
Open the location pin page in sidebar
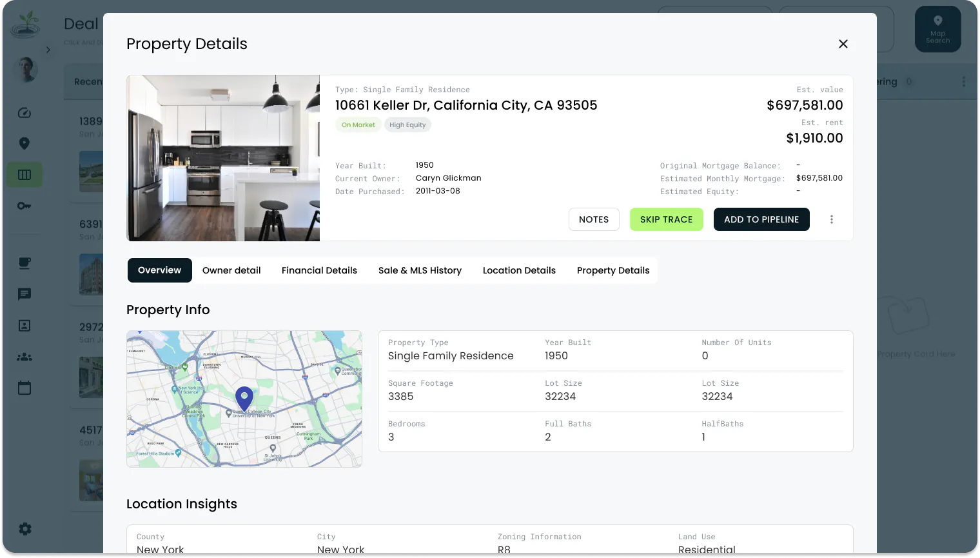coord(24,143)
